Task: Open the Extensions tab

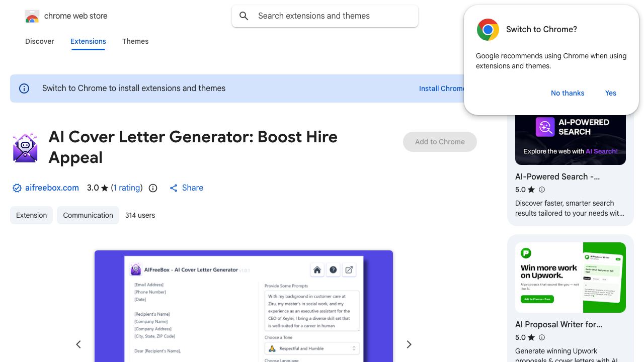Action: 88,41
